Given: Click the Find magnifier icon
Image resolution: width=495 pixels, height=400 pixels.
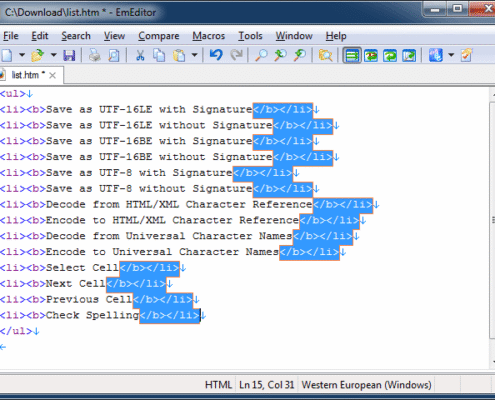Looking at the screenshot, I should [x=261, y=55].
